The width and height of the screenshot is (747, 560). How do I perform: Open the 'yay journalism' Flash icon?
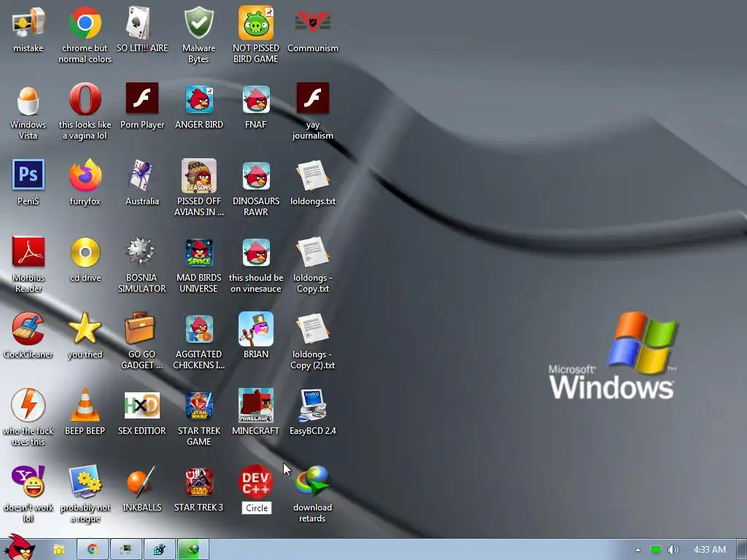(x=312, y=99)
